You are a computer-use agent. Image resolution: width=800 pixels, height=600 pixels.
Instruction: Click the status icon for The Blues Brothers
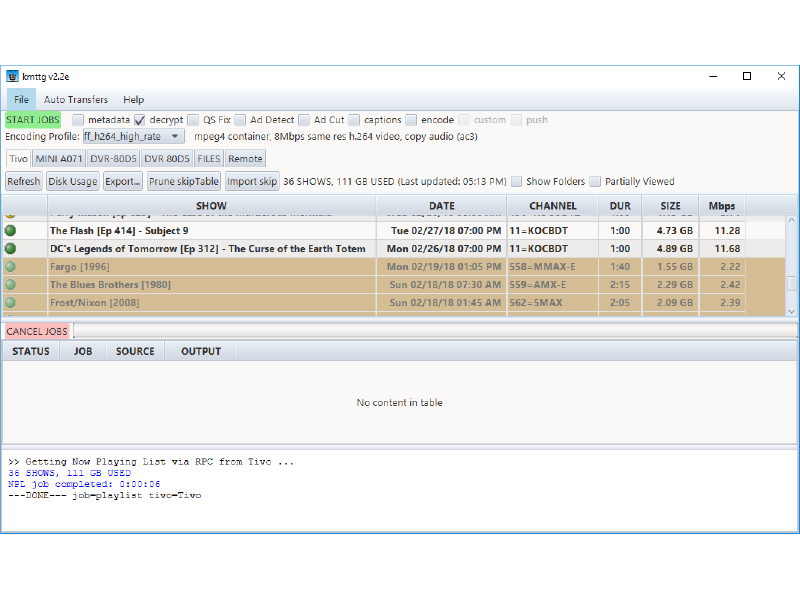[x=11, y=284]
